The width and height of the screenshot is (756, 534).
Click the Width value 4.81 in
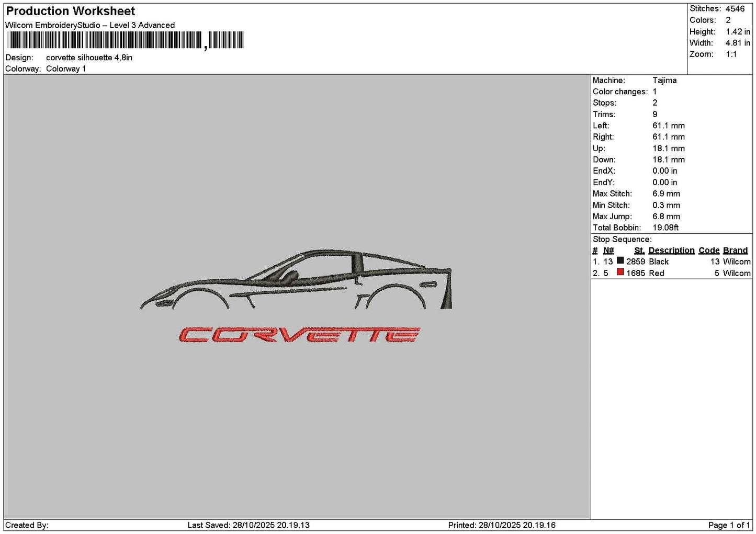click(738, 43)
